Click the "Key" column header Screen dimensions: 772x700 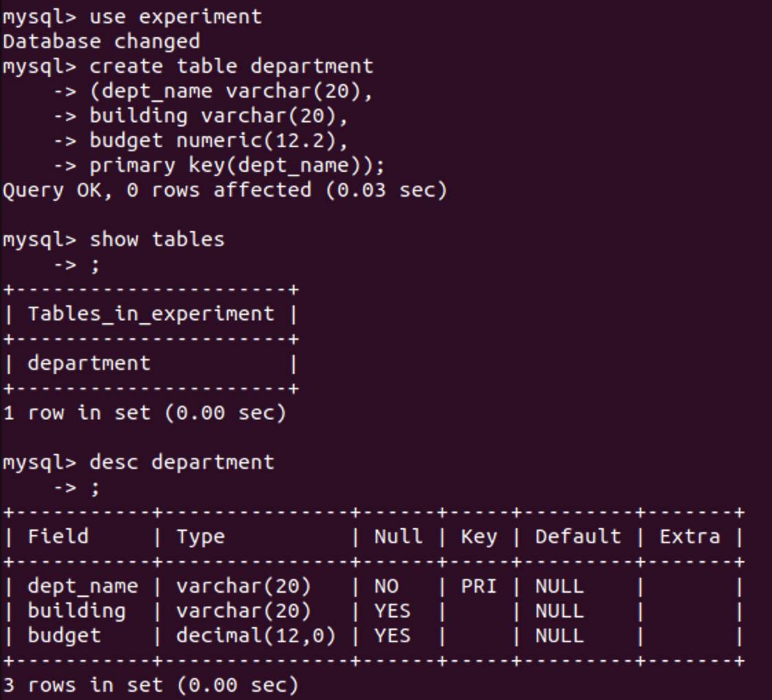tap(478, 536)
